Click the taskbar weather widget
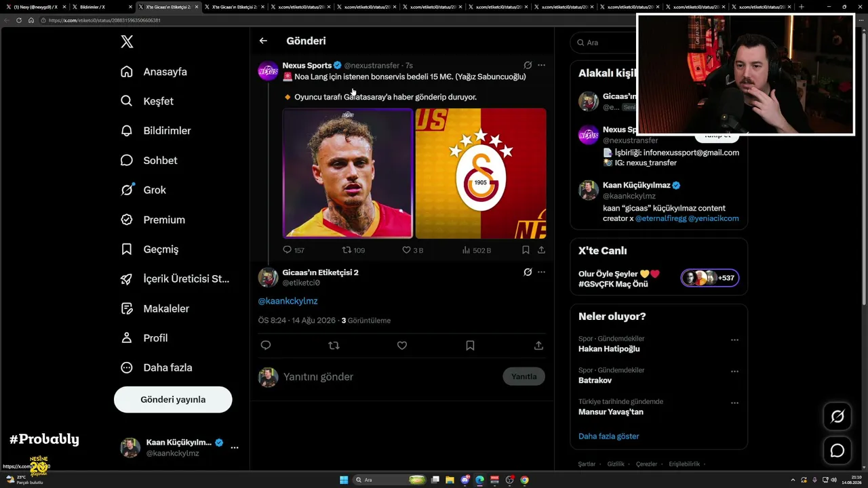Screen dimensions: 868x488 pos(24,480)
